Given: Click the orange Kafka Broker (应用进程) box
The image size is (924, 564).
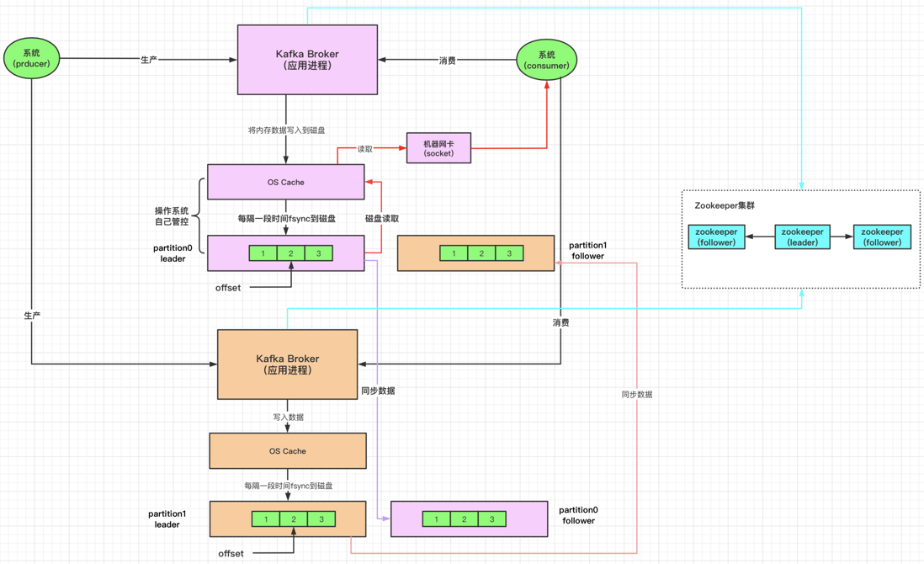Looking at the screenshot, I should pos(288,364).
